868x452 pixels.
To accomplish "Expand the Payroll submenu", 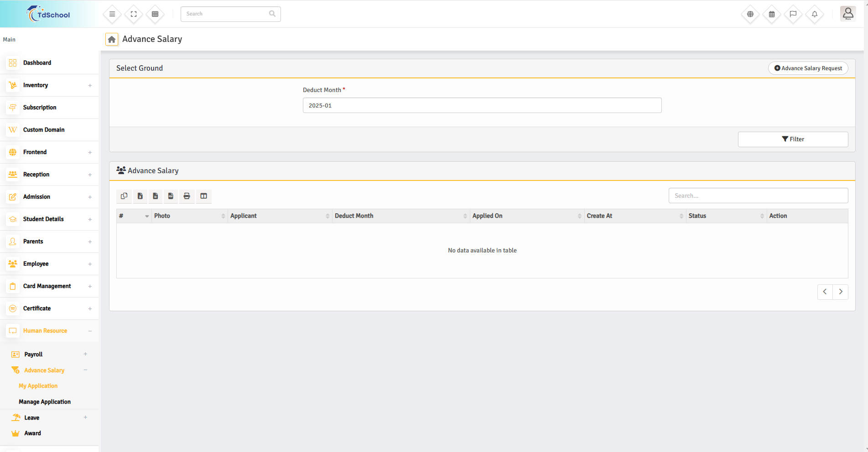I will pyautogui.click(x=49, y=354).
